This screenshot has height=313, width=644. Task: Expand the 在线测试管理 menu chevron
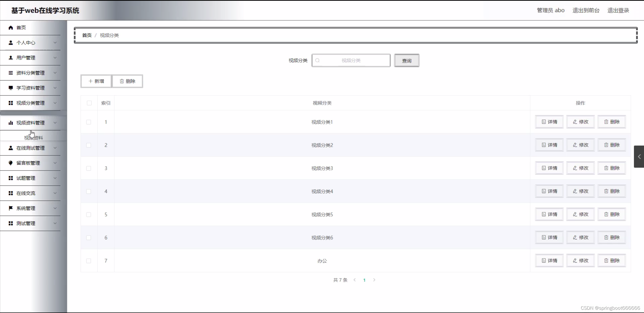tap(55, 148)
